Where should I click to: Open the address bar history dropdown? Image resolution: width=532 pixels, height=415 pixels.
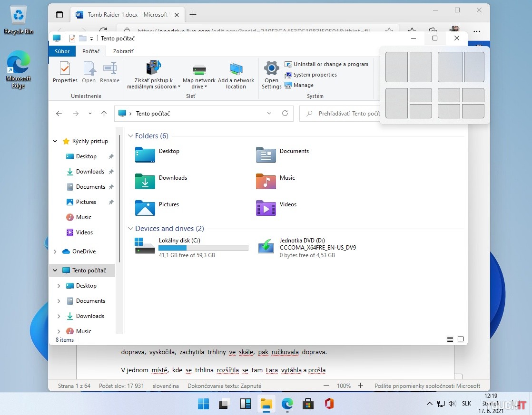point(269,114)
